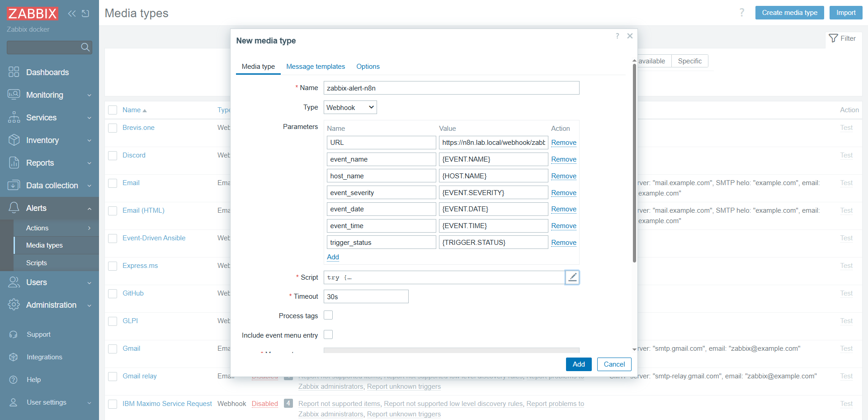Image resolution: width=868 pixels, height=420 pixels.
Task: Open Integrations via cube icon
Action: click(x=14, y=357)
